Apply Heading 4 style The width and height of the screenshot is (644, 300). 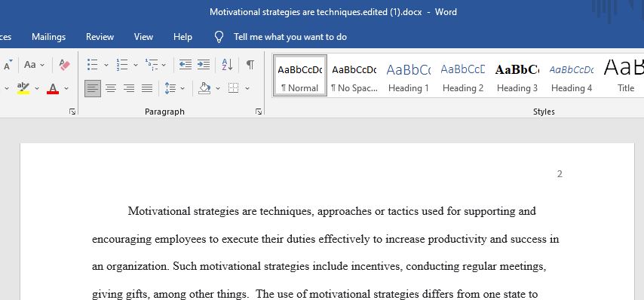click(x=572, y=75)
